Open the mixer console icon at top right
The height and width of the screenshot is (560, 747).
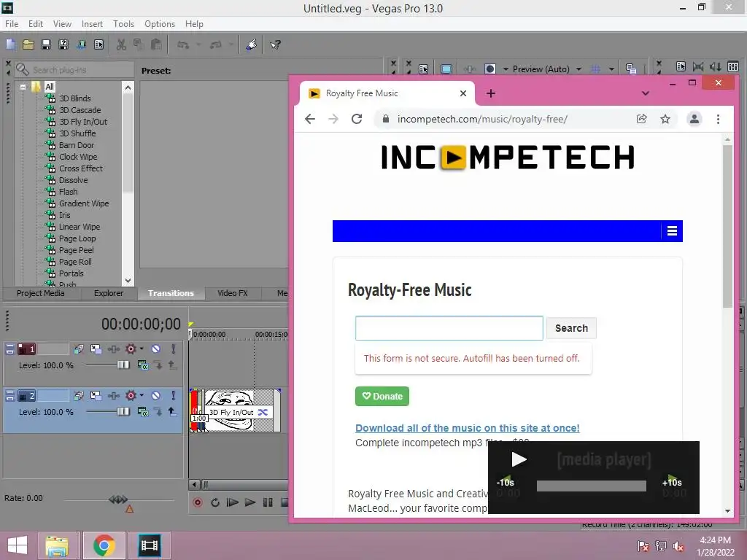(x=733, y=66)
